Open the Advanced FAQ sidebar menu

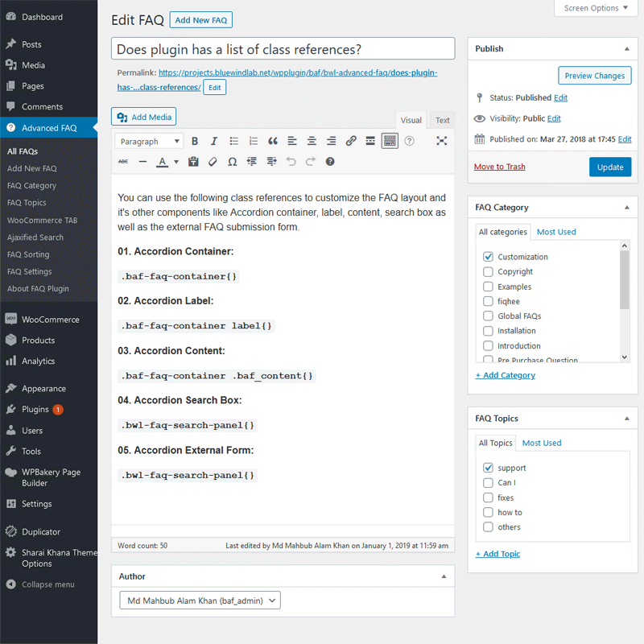point(48,127)
